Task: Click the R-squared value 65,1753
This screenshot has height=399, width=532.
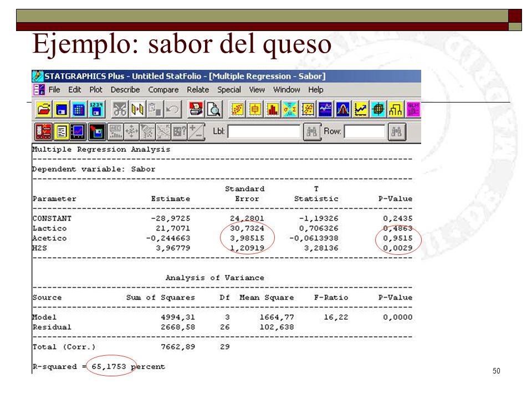Action: pos(109,366)
